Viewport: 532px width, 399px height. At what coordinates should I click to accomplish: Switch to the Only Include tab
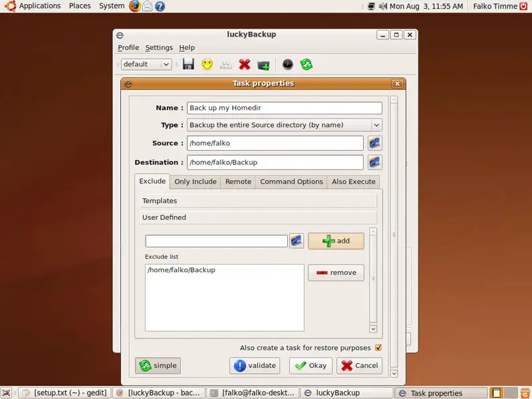tap(196, 182)
